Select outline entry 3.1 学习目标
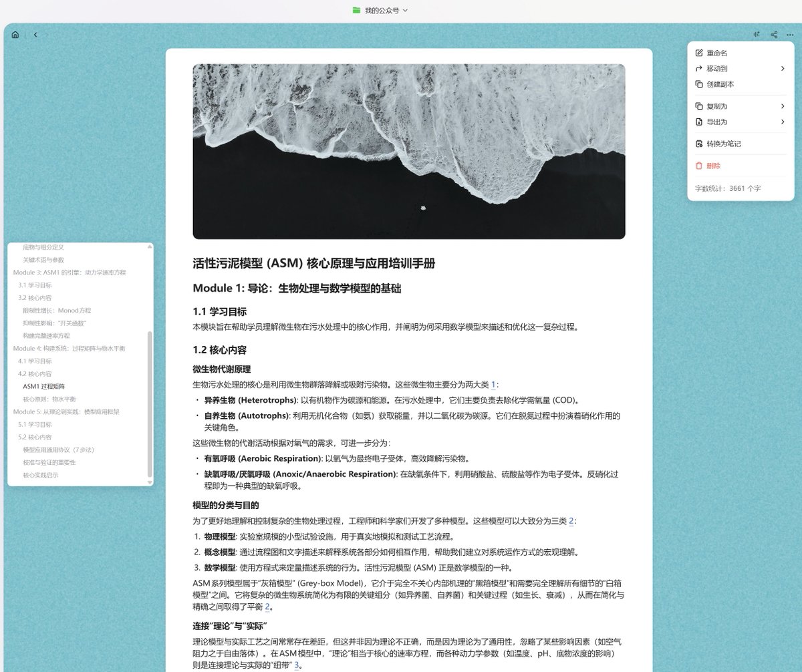This screenshot has width=802, height=672. pyautogui.click(x=35, y=285)
